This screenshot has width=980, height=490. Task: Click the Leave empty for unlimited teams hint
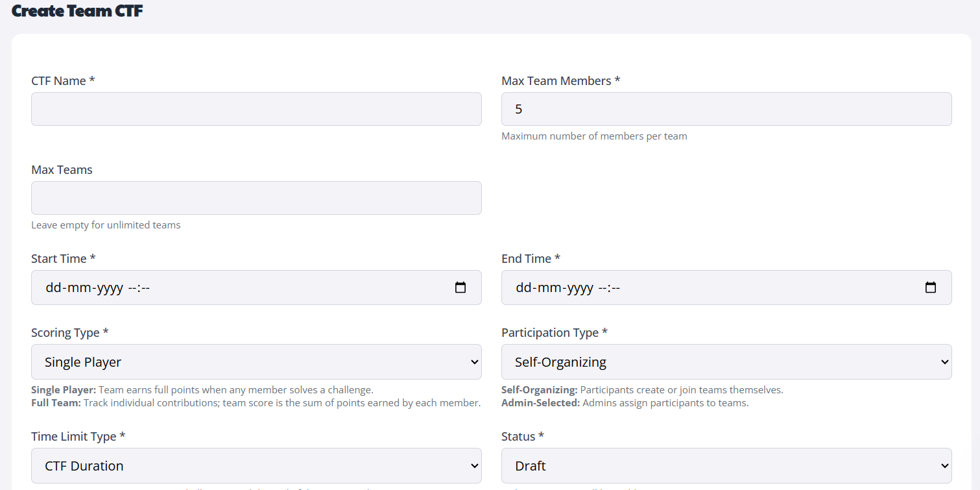(x=106, y=225)
